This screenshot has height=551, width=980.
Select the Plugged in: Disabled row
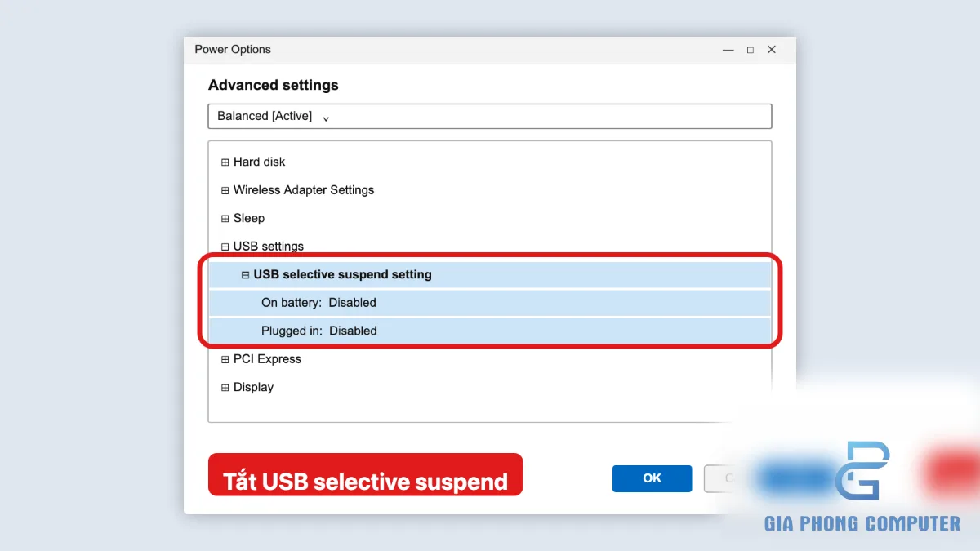pyautogui.click(x=489, y=331)
